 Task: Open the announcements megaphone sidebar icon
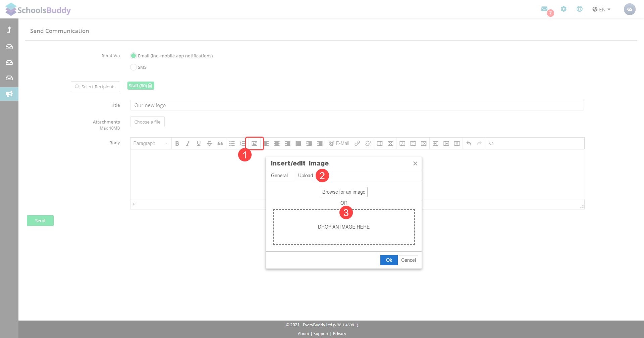pos(9,94)
